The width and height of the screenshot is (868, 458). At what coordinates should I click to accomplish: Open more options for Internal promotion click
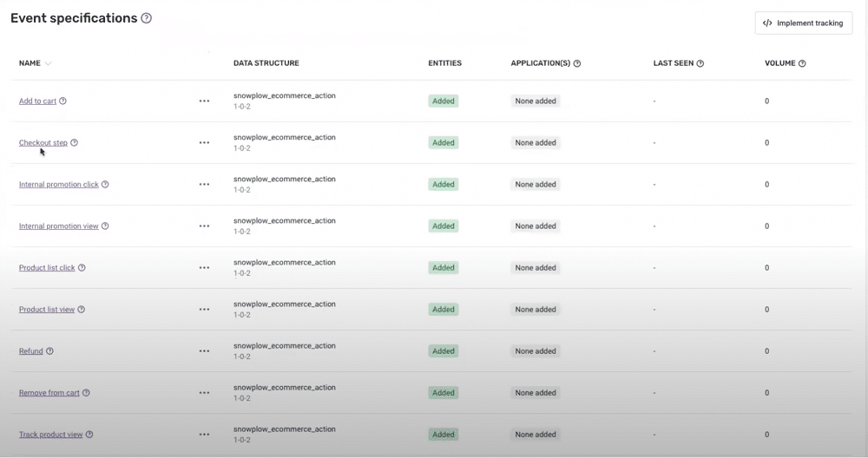[204, 185]
